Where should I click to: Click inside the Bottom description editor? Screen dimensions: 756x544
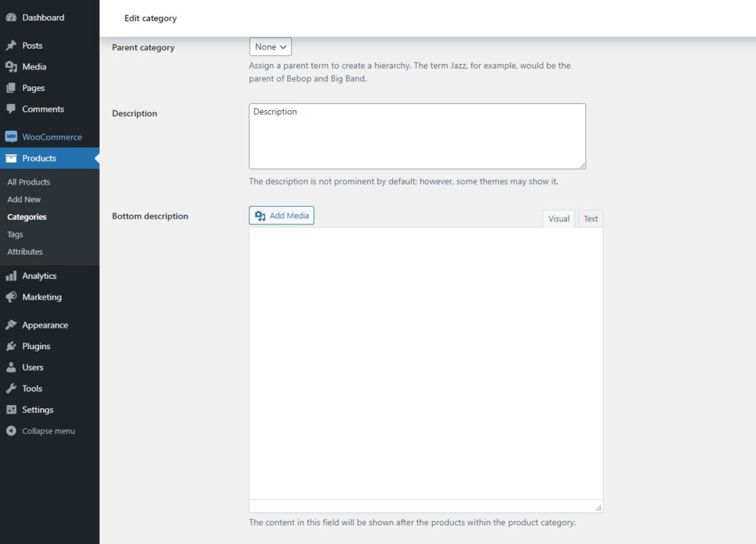426,363
